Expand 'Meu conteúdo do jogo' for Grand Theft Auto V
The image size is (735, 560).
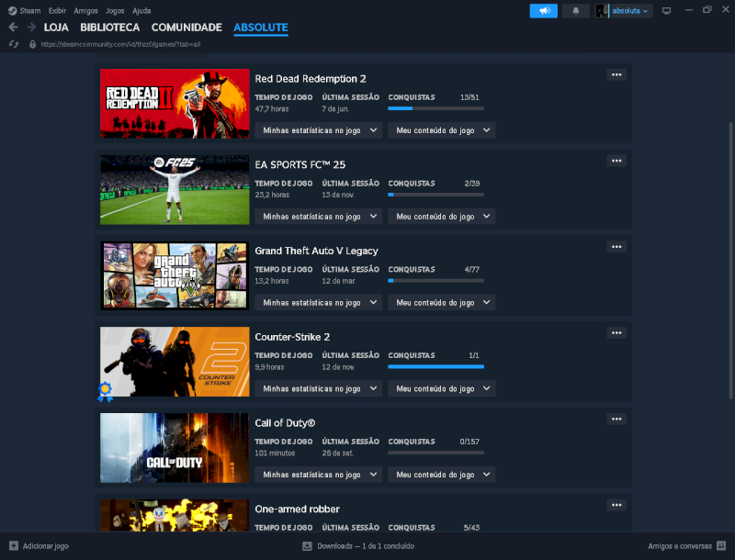pos(441,303)
